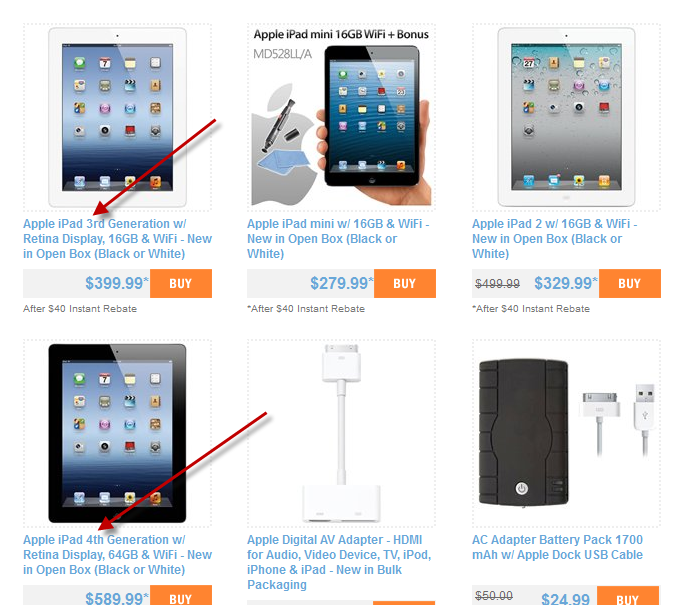Viewport: 681px width, 605px height.
Task: Open the white iPad 3rd Generation product image
Action: [117, 117]
